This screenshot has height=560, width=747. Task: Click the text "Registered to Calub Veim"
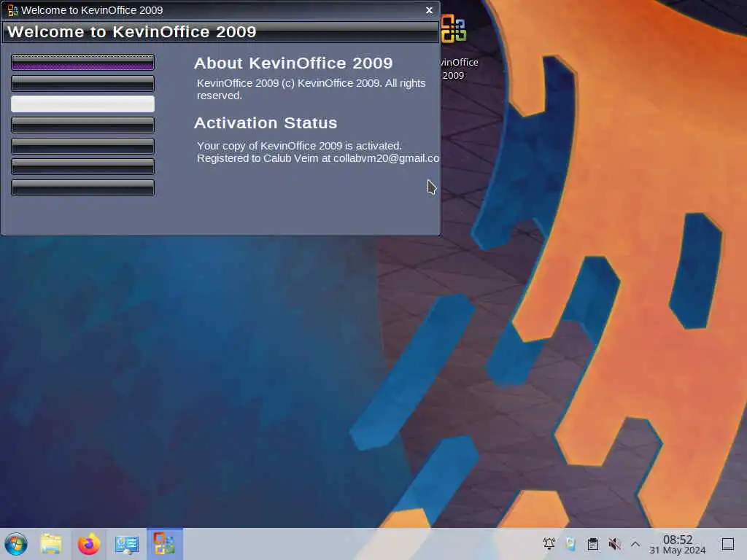[258, 158]
